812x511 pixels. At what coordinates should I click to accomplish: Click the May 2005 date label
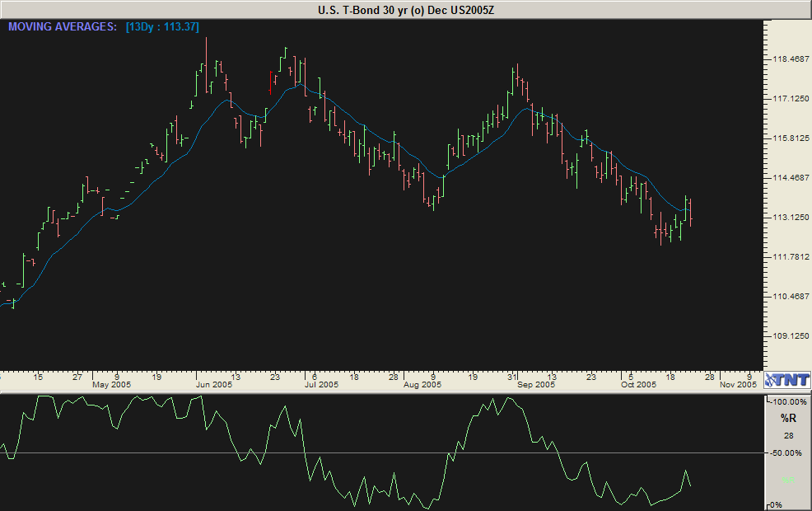111,384
